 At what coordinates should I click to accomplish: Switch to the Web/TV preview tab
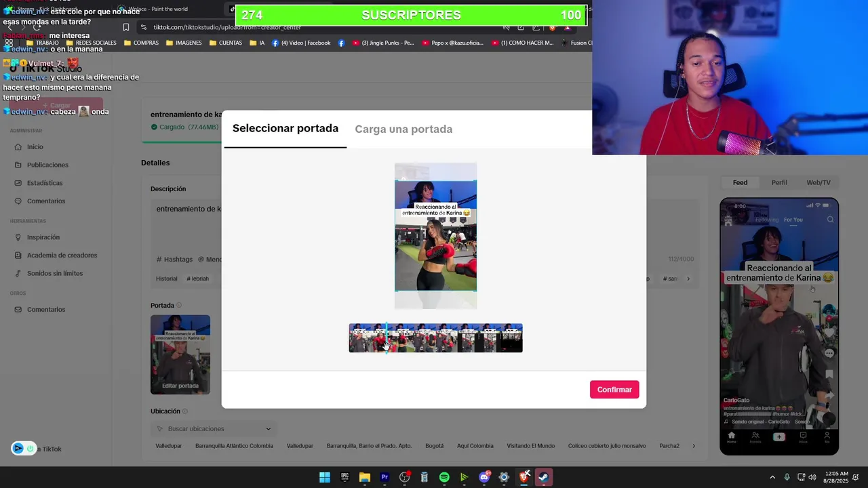[818, 182]
